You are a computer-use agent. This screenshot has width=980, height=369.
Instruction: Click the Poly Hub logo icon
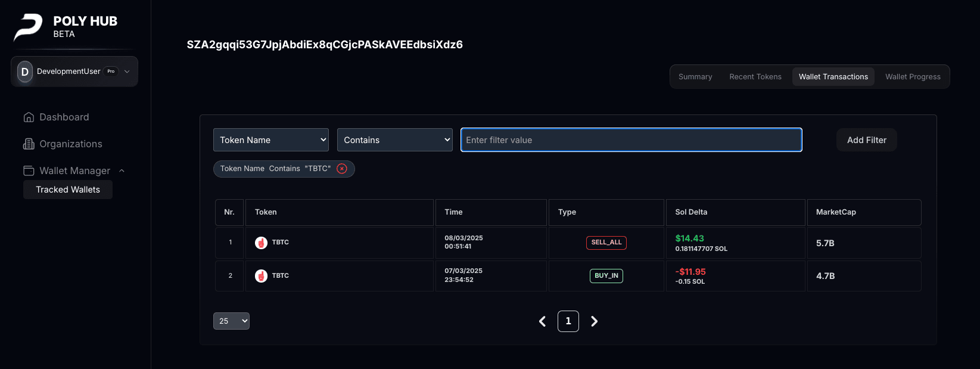coord(28,27)
